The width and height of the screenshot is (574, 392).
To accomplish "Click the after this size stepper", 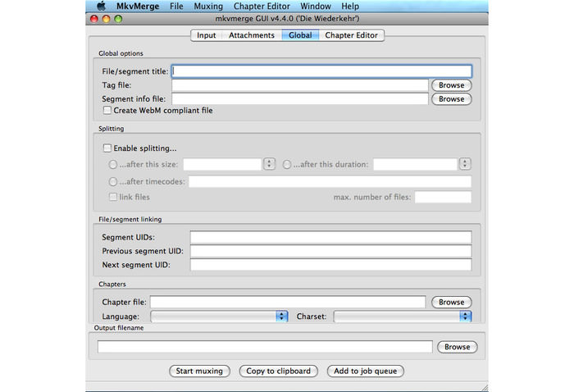I will [270, 164].
